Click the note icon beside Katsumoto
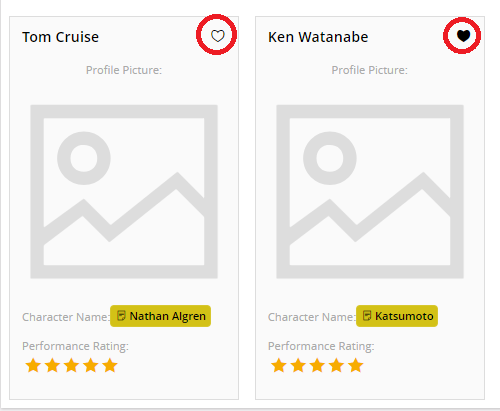The image size is (500, 411). point(367,316)
